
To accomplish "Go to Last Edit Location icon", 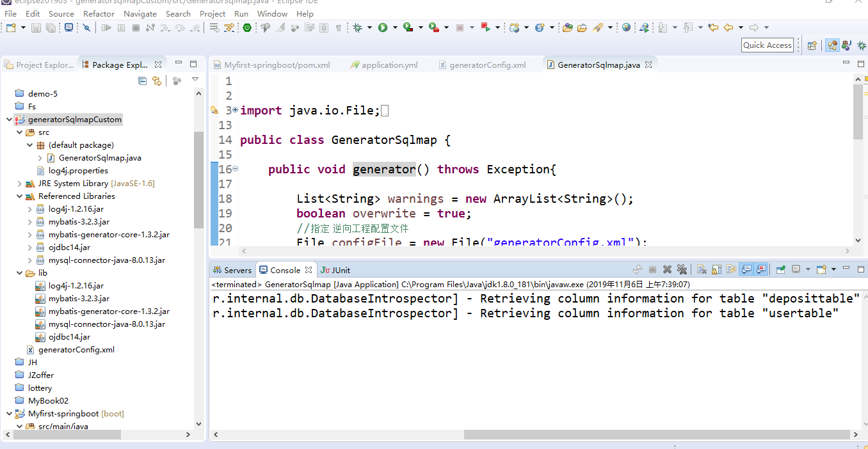I will [x=714, y=28].
